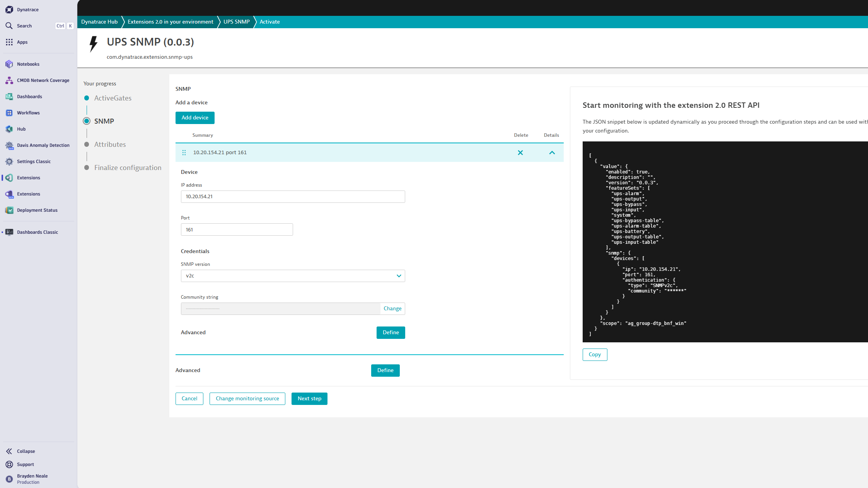Viewport: 868px width, 488px height.
Task: Click the Community string field
Action: [281, 309]
